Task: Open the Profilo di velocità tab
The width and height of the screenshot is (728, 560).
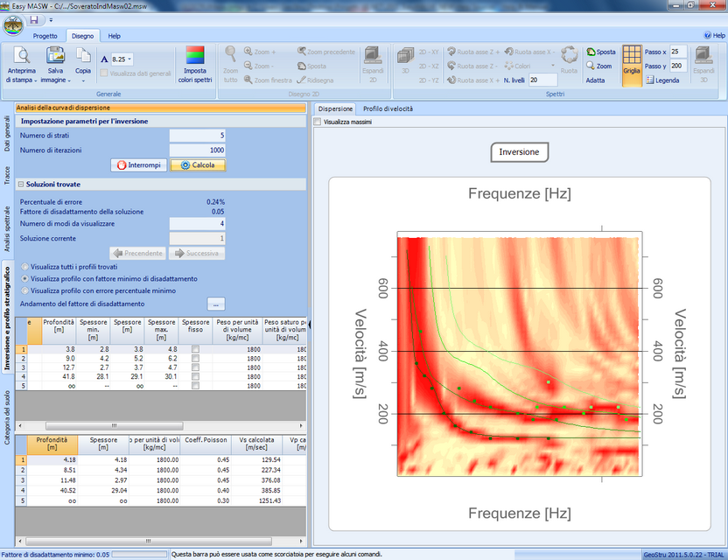Action: point(388,108)
